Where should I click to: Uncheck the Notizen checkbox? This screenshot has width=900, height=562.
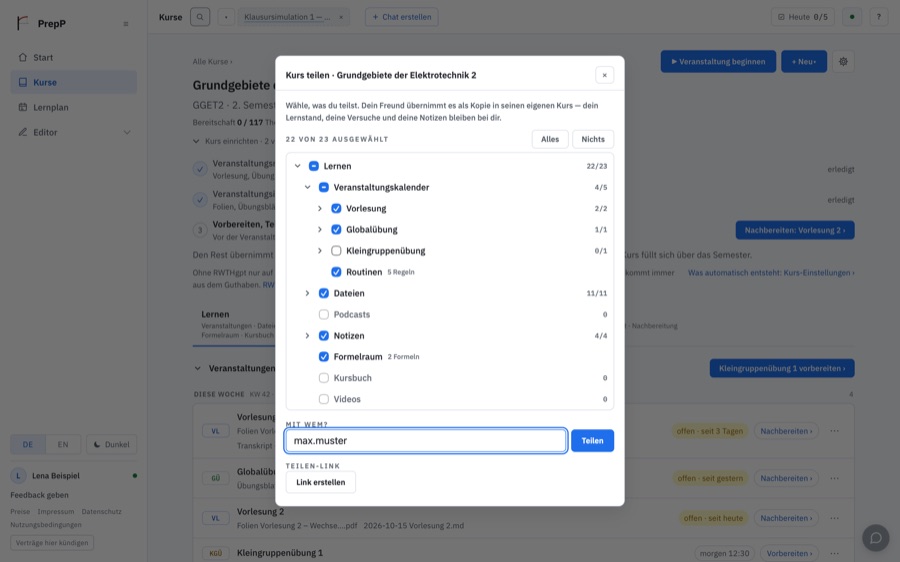[324, 336]
